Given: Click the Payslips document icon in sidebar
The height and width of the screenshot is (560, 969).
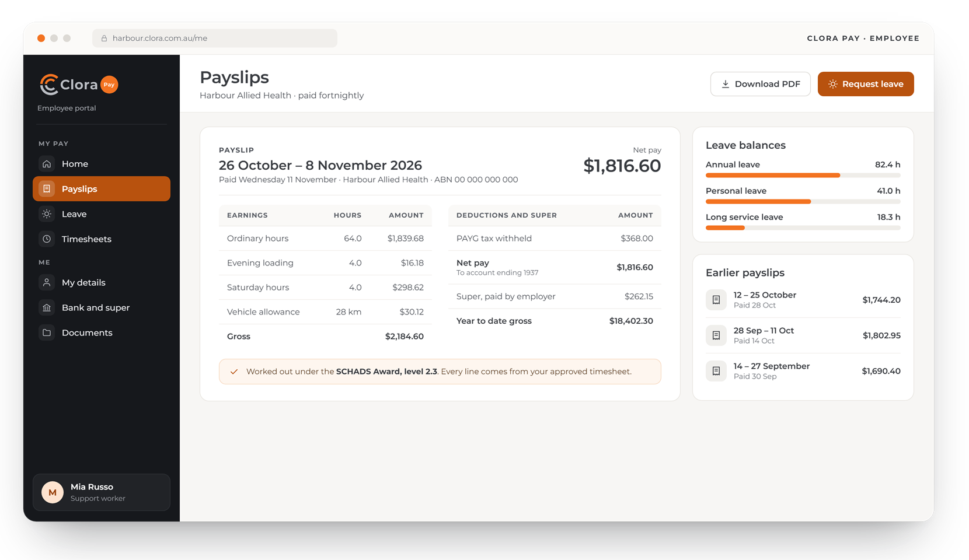Looking at the screenshot, I should coord(47,189).
